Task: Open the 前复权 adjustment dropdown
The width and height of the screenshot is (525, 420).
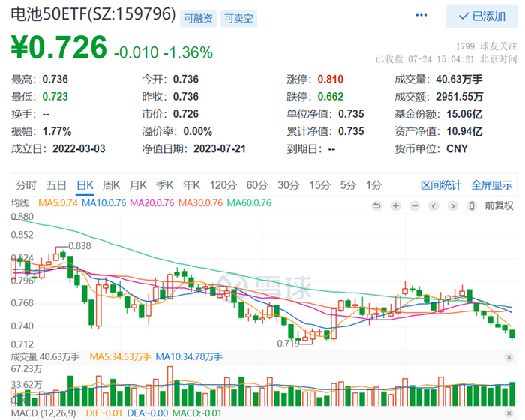Action: (x=499, y=205)
